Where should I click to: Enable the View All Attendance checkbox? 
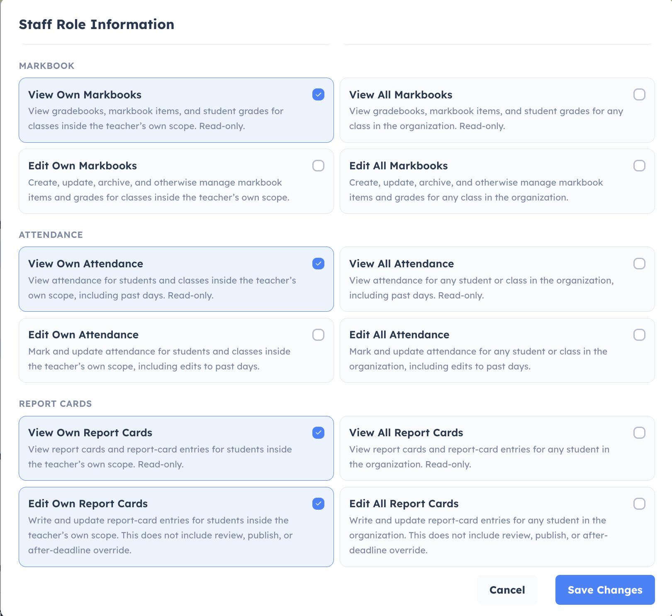click(x=639, y=264)
